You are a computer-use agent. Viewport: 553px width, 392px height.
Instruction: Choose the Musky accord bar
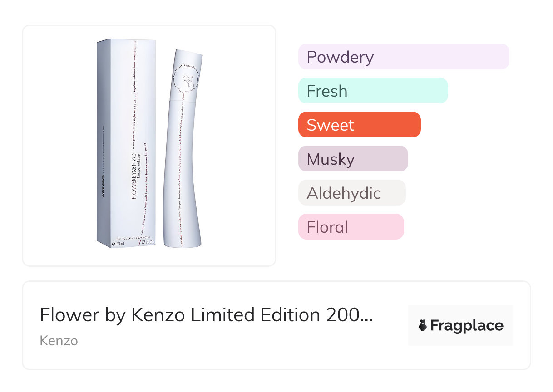pos(353,159)
